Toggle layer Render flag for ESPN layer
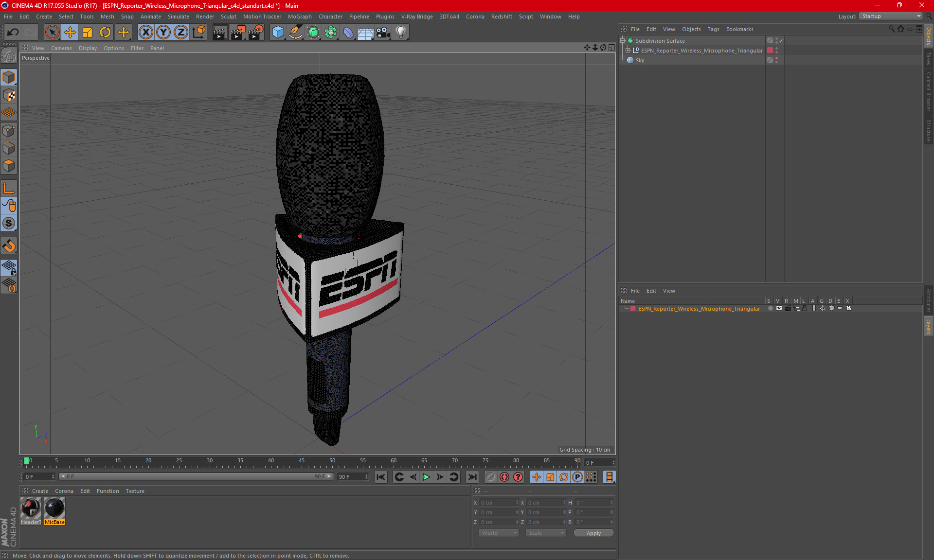934x560 pixels. [x=788, y=309]
